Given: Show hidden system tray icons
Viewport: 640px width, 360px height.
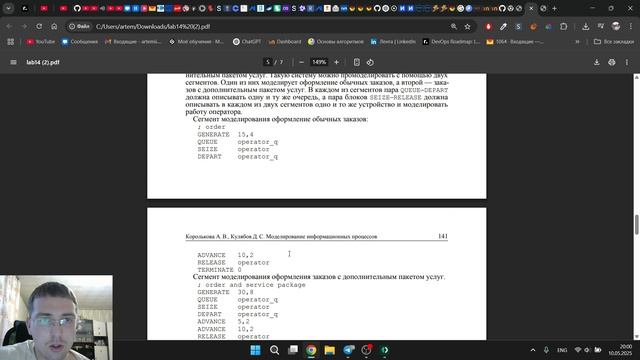Looking at the screenshot, I should pos(533,350).
